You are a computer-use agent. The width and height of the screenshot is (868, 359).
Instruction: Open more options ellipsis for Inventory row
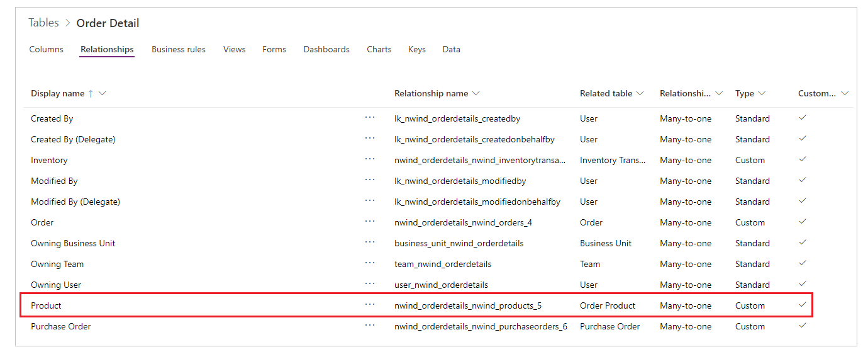[370, 159]
